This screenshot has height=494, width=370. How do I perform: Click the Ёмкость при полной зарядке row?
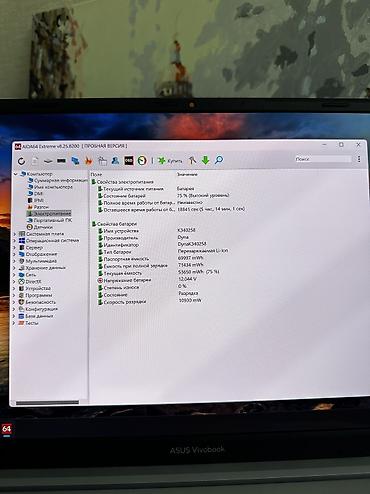pos(151,266)
